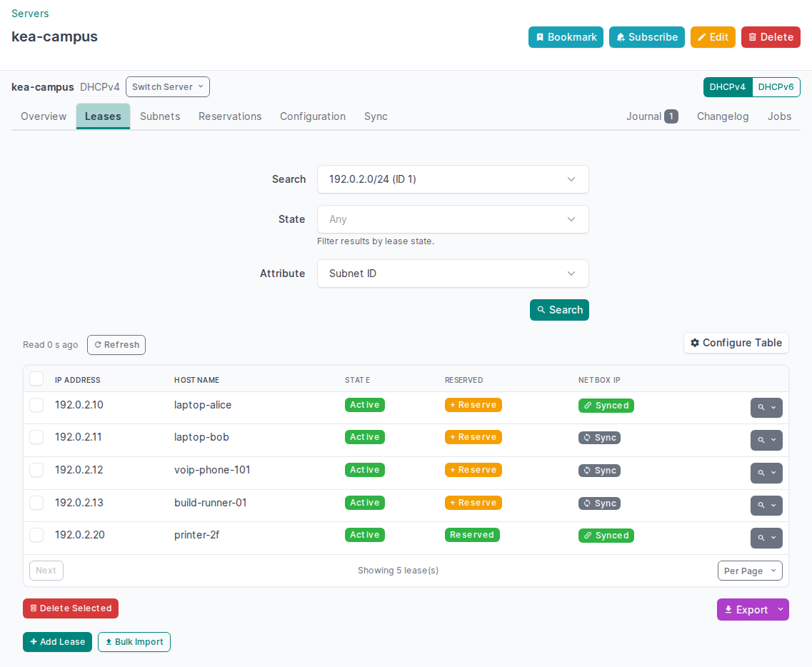Open the Switch Server dropdown
812x667 pixels.
tap(168, 87)
